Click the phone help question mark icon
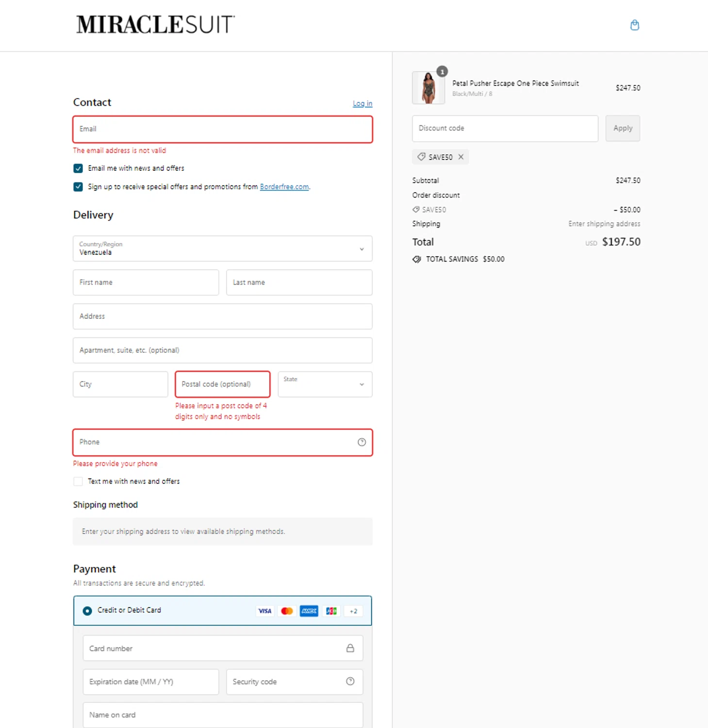Image resolution: width=708 pixels, height=728 pixels. tap(362, 442)
